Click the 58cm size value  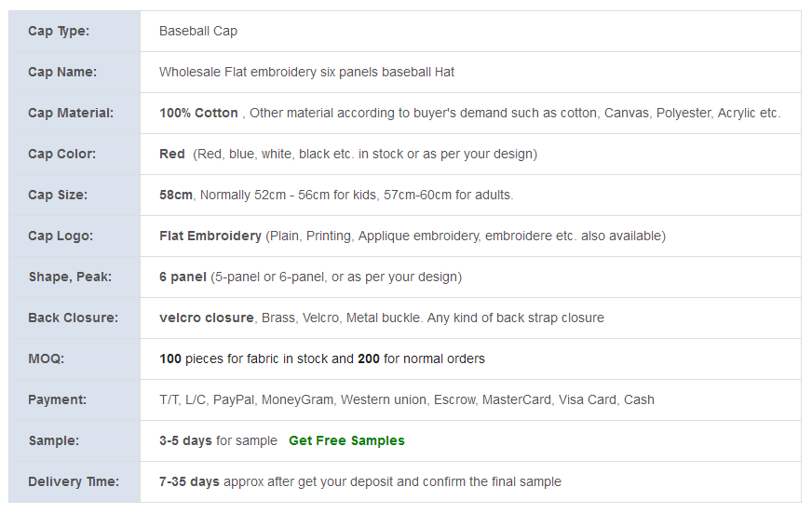(x=176, y=195)
